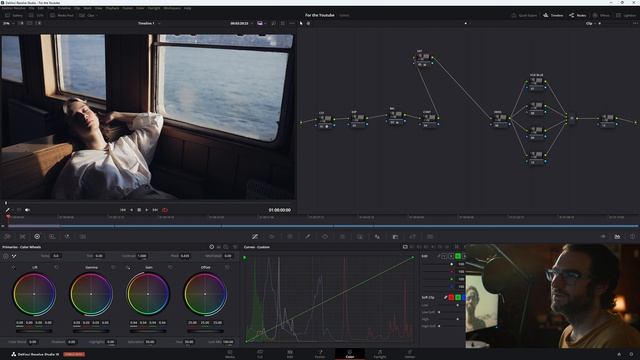
Task: Show the Keyframes panel
Action: click(x=603, y=236)
